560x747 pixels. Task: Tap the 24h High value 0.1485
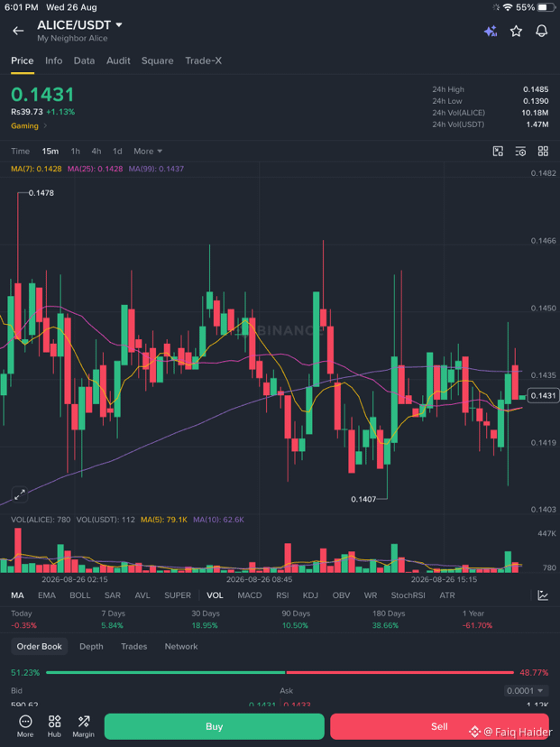click(x=536, y=89)
